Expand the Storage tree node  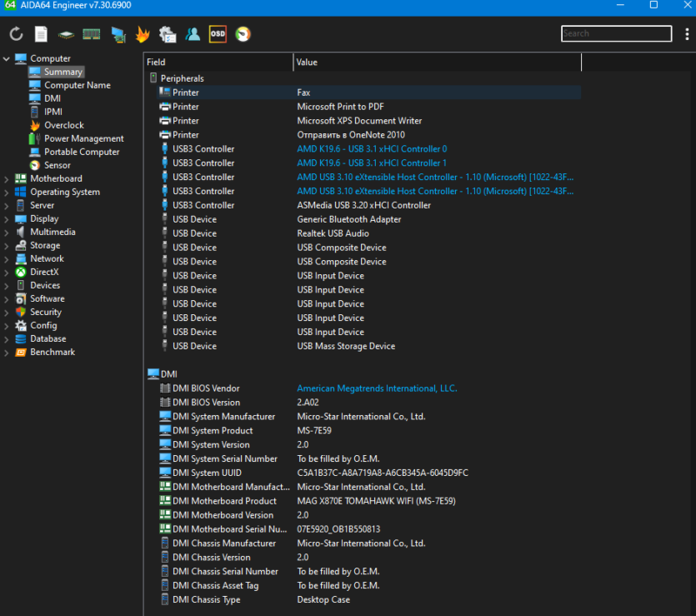[6, 245]
